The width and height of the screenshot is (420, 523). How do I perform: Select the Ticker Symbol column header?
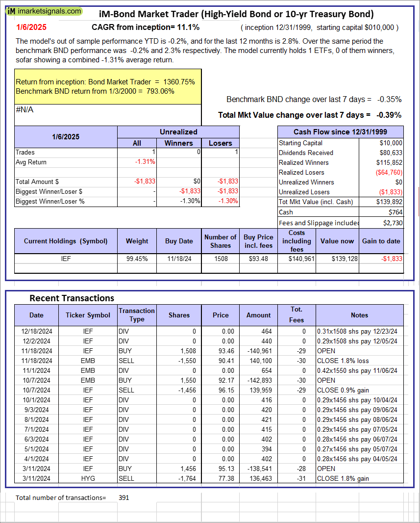(88, 315)
